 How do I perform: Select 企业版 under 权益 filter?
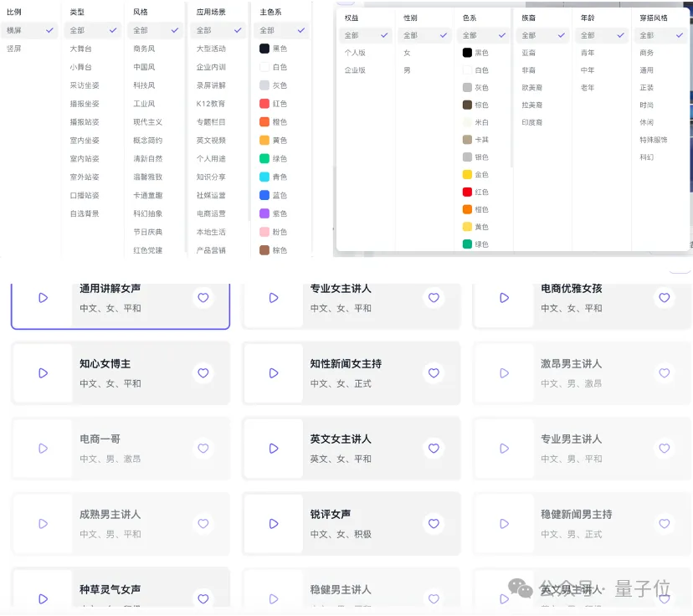[x=356, y=70]
